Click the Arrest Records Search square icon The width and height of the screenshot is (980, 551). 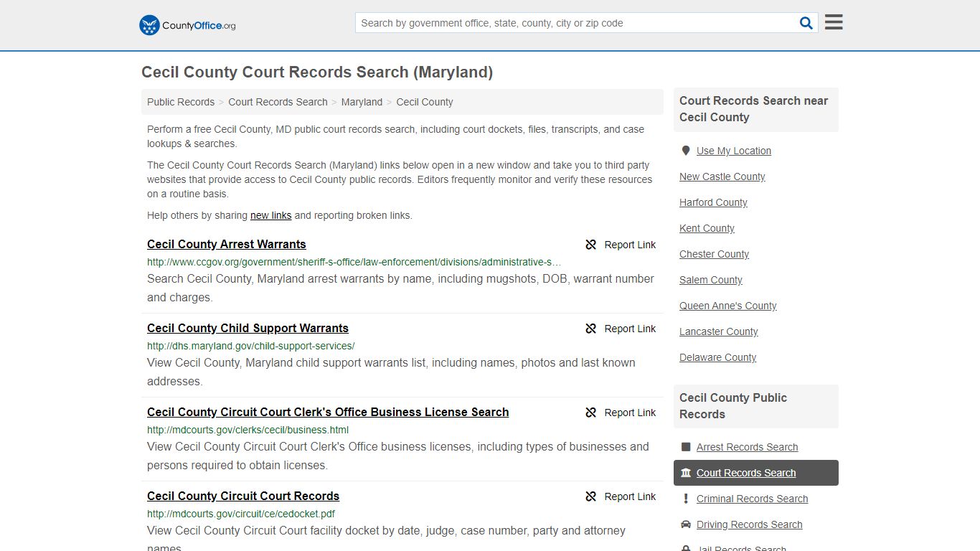click(686, 447)
